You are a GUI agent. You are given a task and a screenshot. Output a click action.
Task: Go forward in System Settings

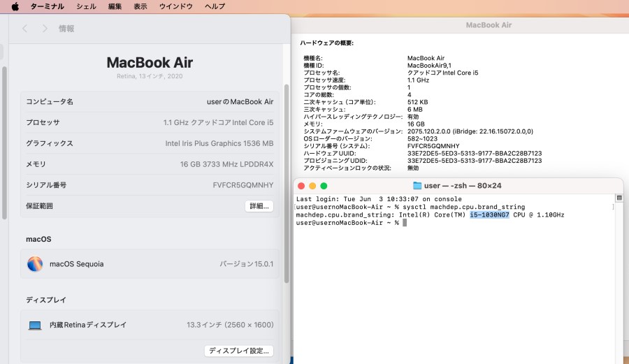tap(45, 29)
